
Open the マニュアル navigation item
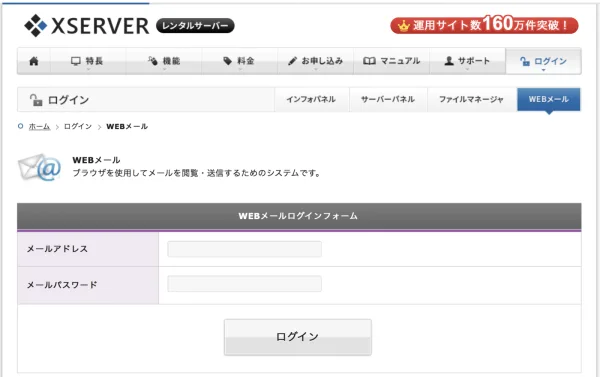391,61
